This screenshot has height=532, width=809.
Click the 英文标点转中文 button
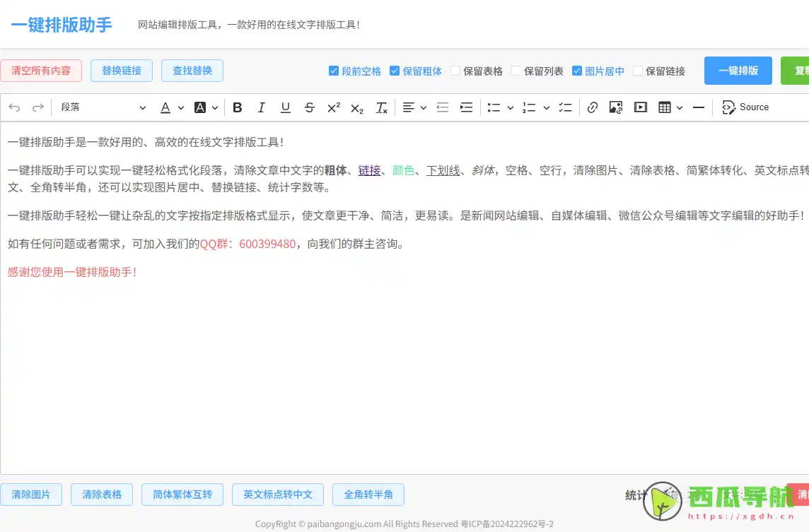coord(278,495)
